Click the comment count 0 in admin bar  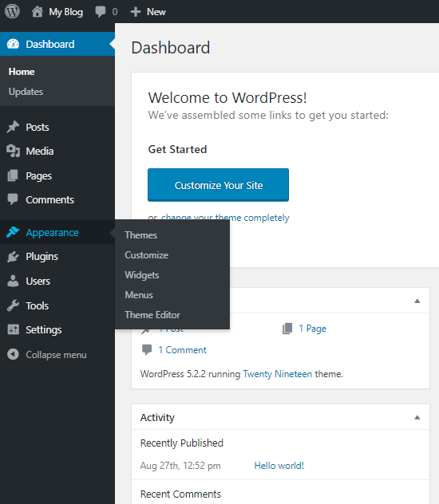click(x=115, y=12)
